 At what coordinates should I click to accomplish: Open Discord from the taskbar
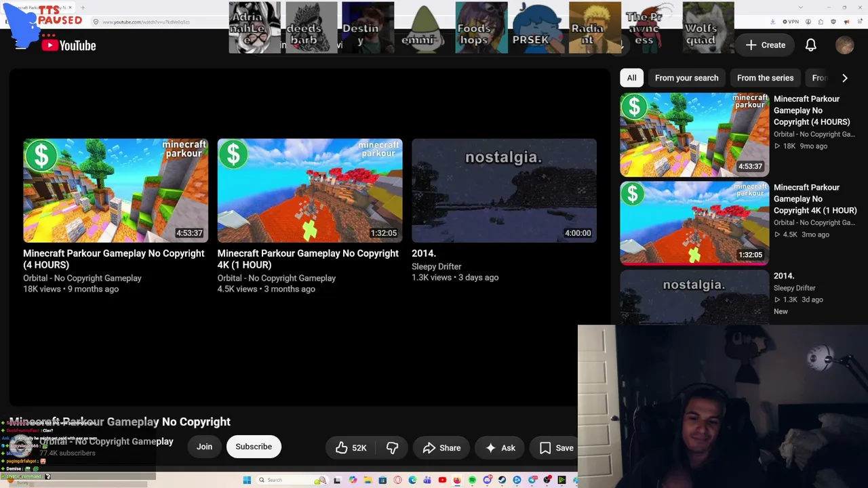(x=487, y=480)
